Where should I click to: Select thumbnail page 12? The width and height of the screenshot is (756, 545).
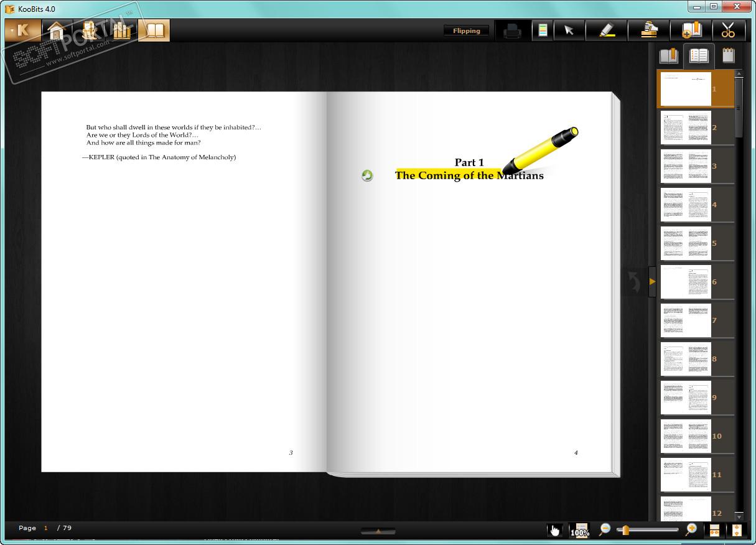coord(696,509)
